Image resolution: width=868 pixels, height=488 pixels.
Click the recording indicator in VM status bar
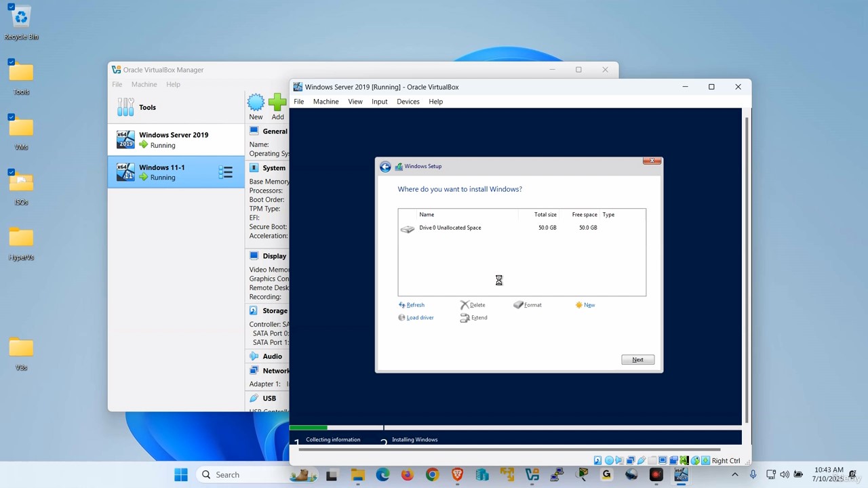click(674, 460)
